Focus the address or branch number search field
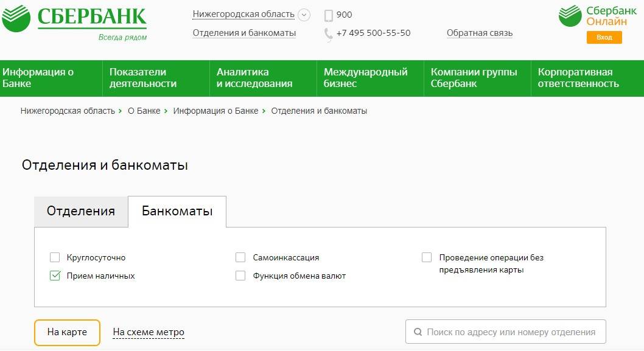 [511, 332]
